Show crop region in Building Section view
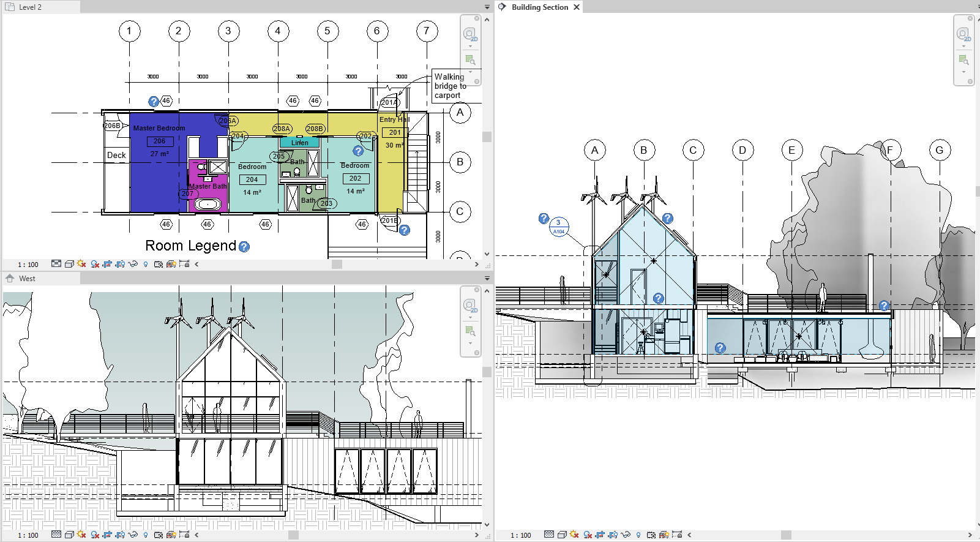Screen dimensions: 980x542 click(x=613, y=535)
